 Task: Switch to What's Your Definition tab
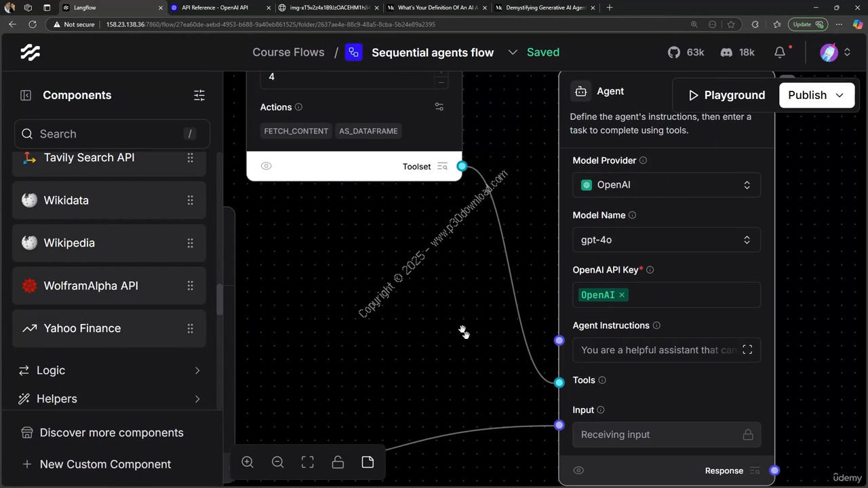coord(437,7)
